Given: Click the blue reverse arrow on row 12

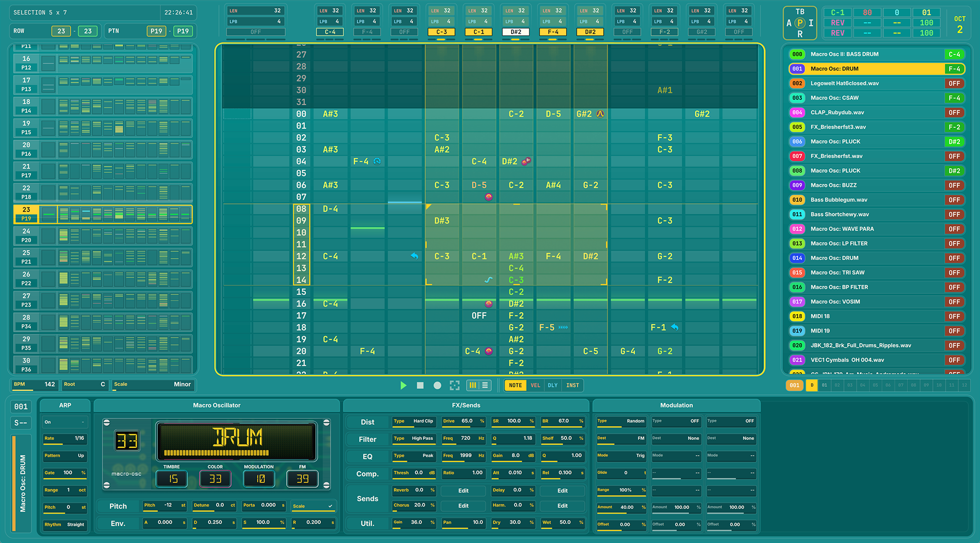Looking at the screenshot, I should tap(414, 256).
